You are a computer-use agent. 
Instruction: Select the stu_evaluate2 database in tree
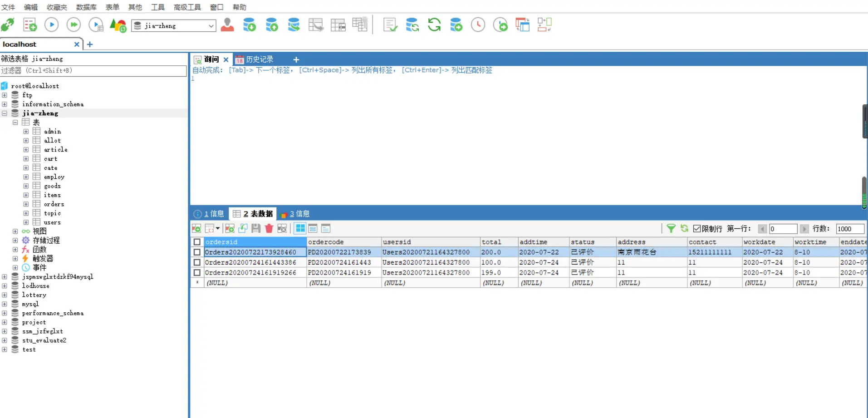click(44, 340)
